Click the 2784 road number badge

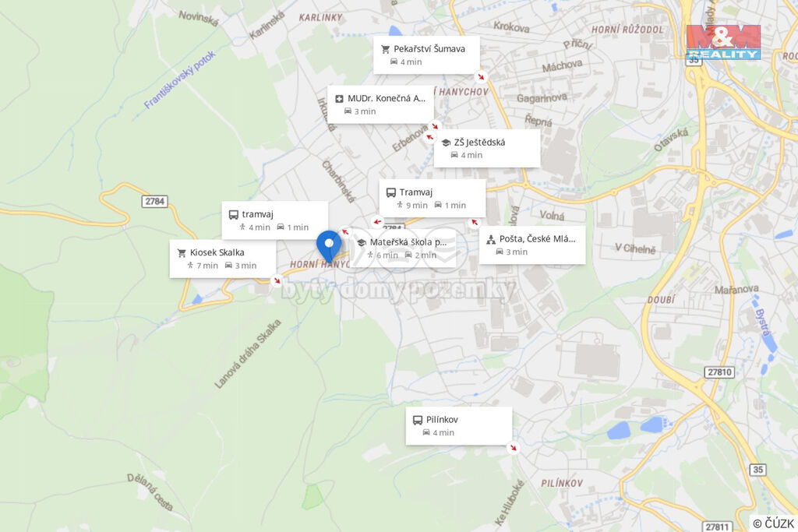point(155,202)
